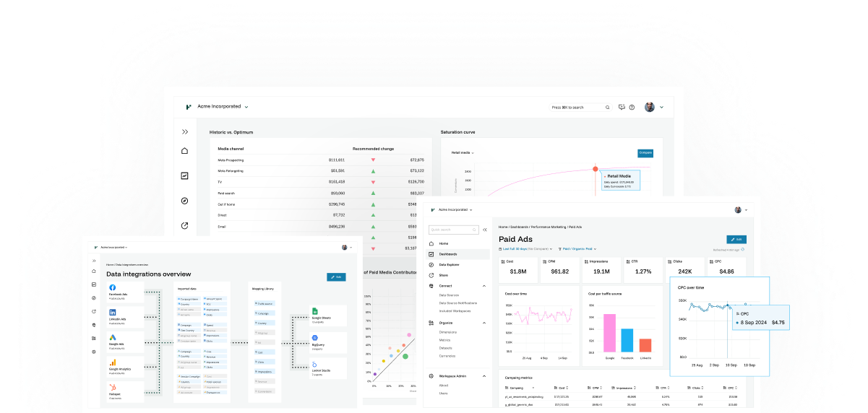
Task: Open the Retail media dropdown
Action: [463, 152]
